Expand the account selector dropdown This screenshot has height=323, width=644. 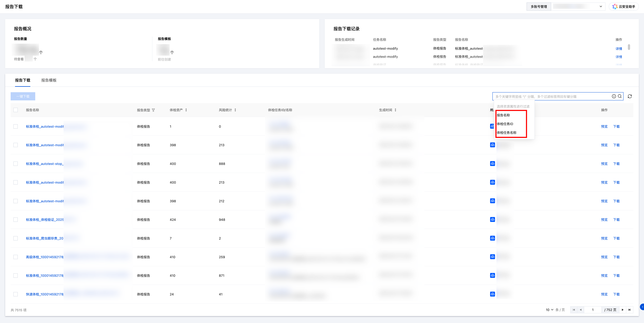600,7
